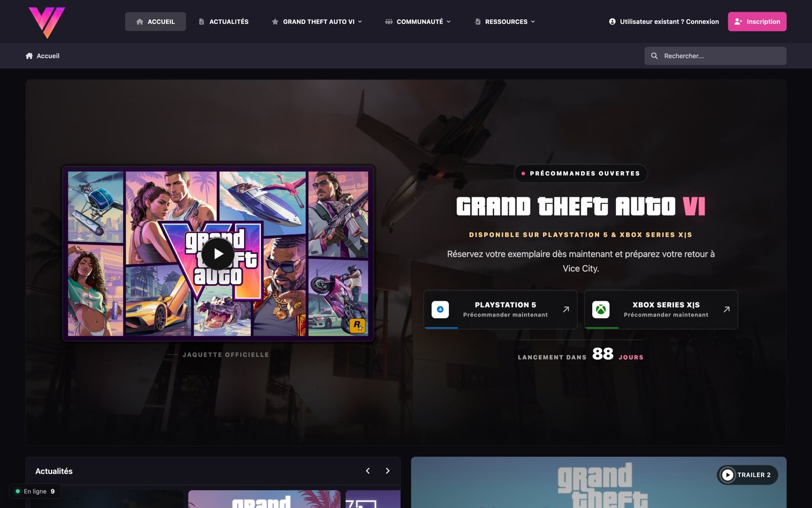The width and height of the screenshot is (812, 508).
Task: Go to the Actualités menu item
Action: pos(223,21)
